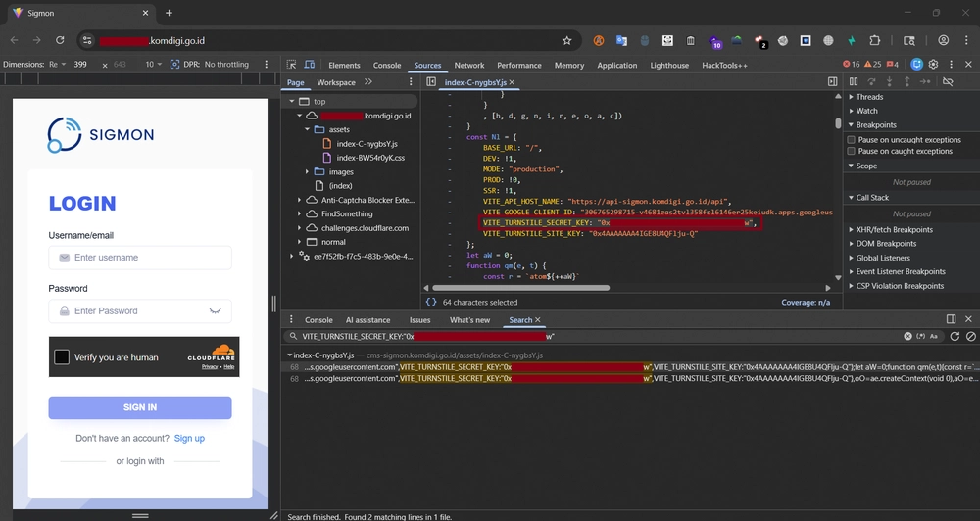Viewport: 980px width, 521px height.
Task: Toggle the device toolbar icon
Action: [310, 65]
